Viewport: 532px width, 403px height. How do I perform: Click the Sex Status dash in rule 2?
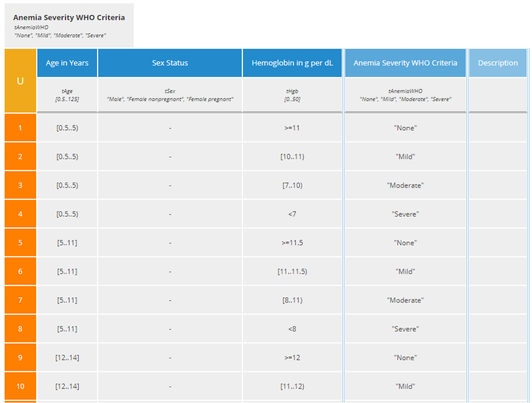point(170,157)
